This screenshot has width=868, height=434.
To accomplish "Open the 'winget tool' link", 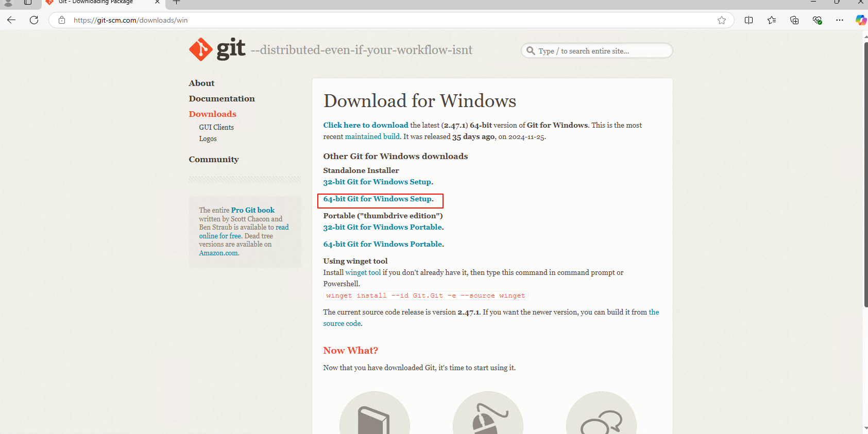I will pyautogui.click(x=363, y=272).
